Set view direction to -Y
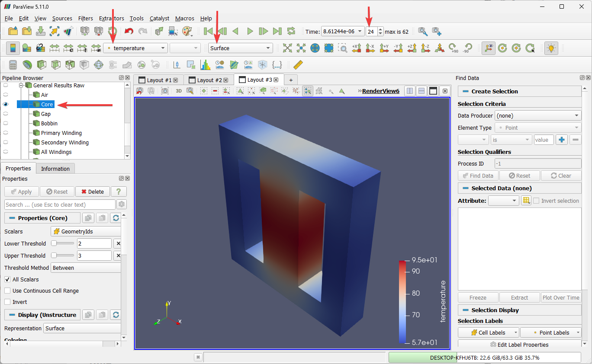Screen dimensions: 592x364 click(398, 48)
